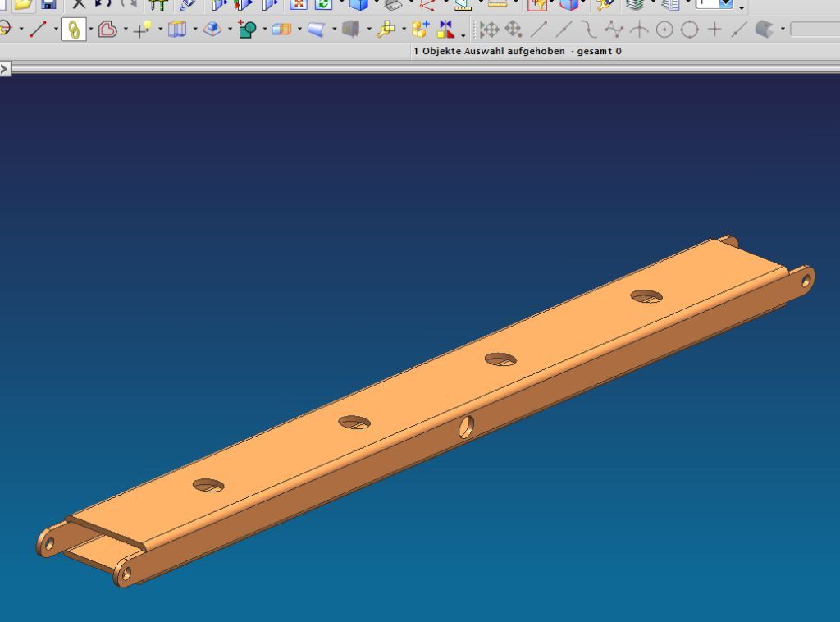The image size is (840, 622).
Task: Select the yellow chain link tool
Action: point(73,30)
